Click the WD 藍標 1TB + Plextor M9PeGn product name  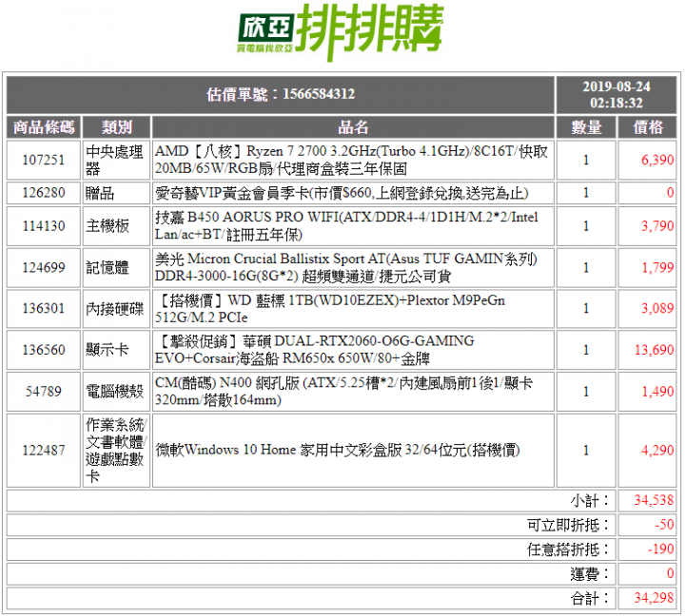[330, 308]
